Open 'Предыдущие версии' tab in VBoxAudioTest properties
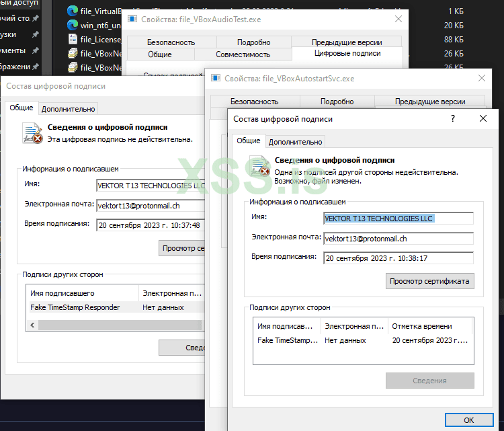 [347, 42]
